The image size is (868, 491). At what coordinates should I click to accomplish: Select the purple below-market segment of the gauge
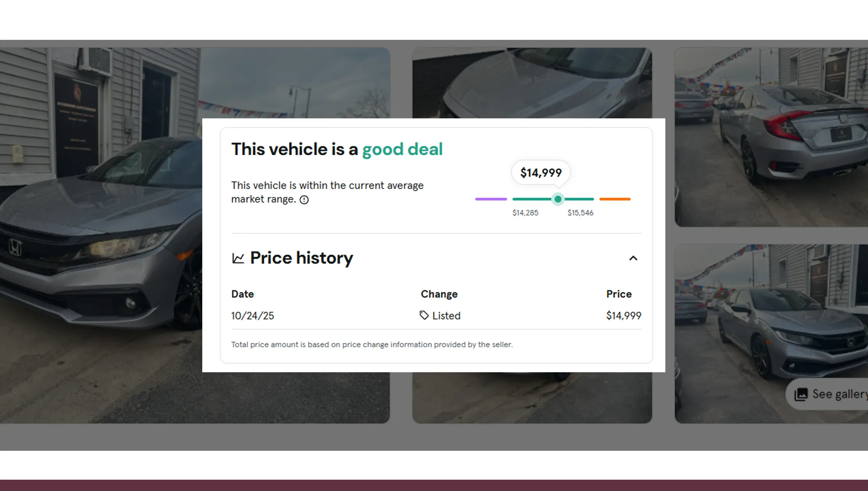[491, 199]
